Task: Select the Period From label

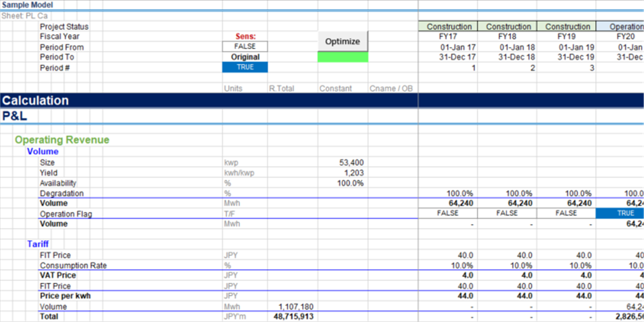Action: pos(62,47)
